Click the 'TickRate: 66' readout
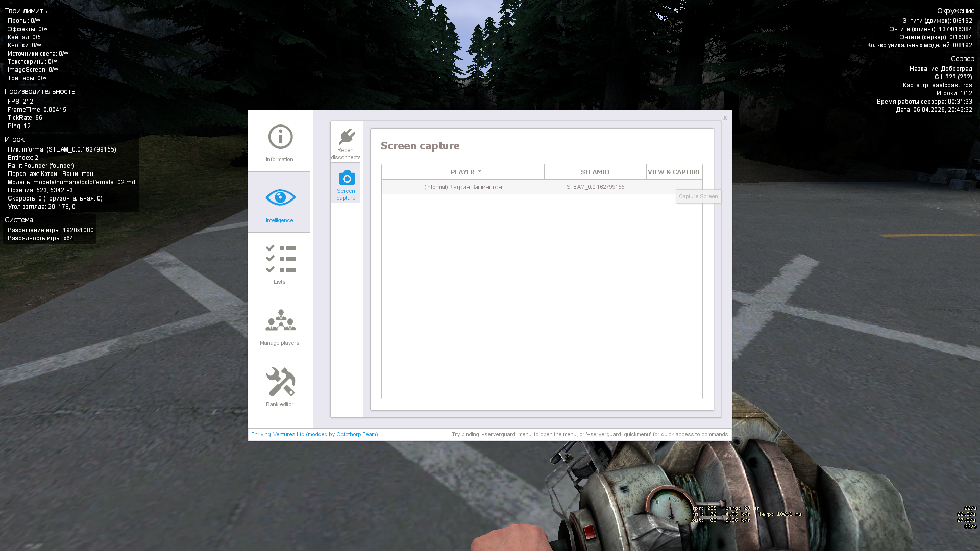Image resolution: width=980 pixels, height=551 pixels. (x=25, y=118)
